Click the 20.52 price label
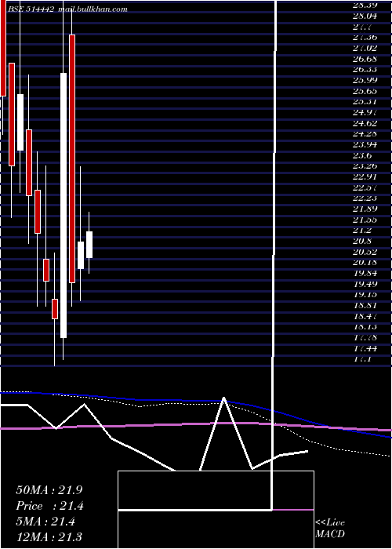The width and height of the screenshot is (392, 549). click(x=365, y=252)
